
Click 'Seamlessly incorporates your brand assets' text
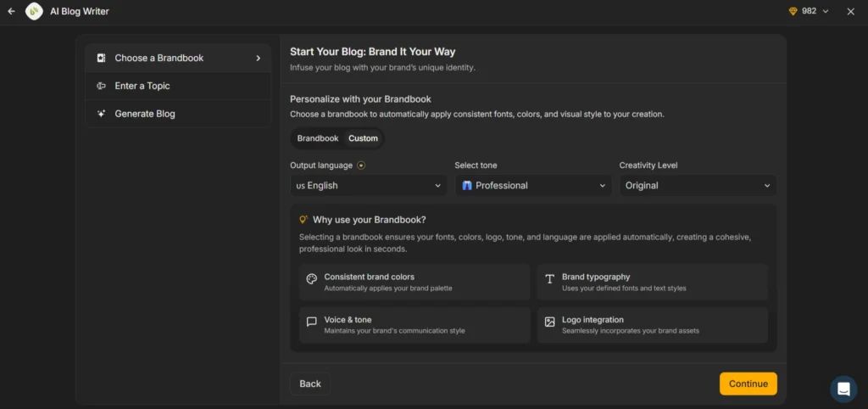tap(631, 331)
